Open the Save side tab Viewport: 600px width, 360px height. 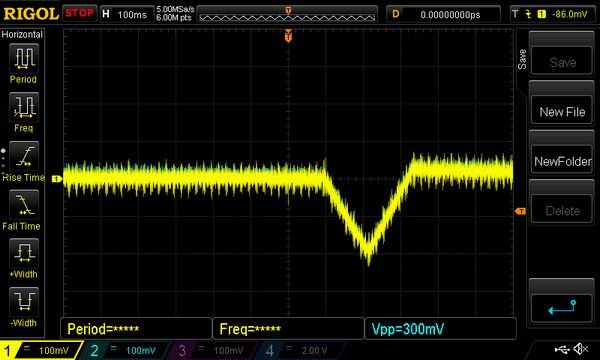point(522,59)
